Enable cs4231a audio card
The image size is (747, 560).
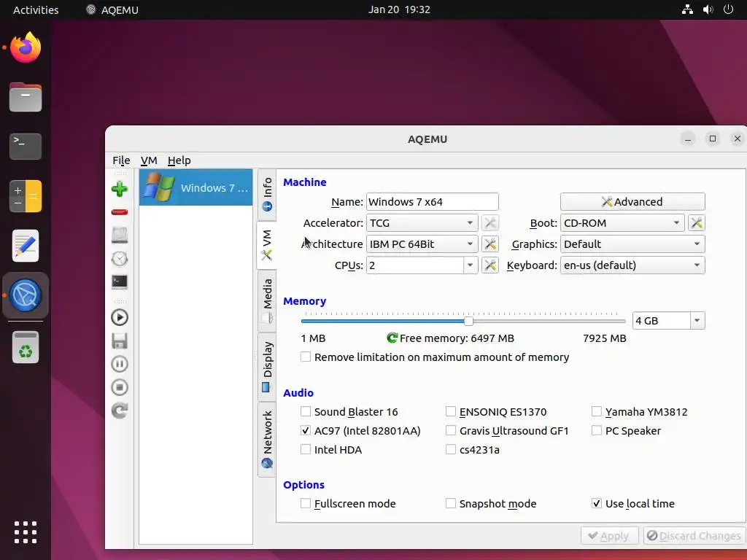tap(451, 449)
